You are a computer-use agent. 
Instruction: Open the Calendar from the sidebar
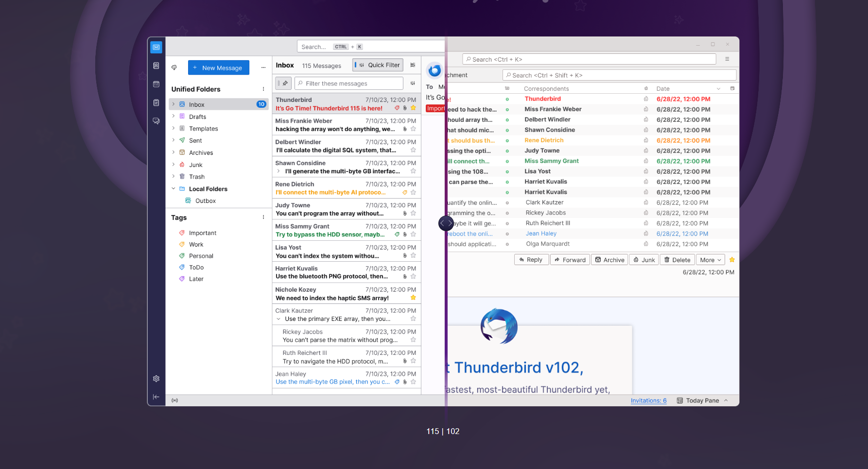tap(156, 84)
